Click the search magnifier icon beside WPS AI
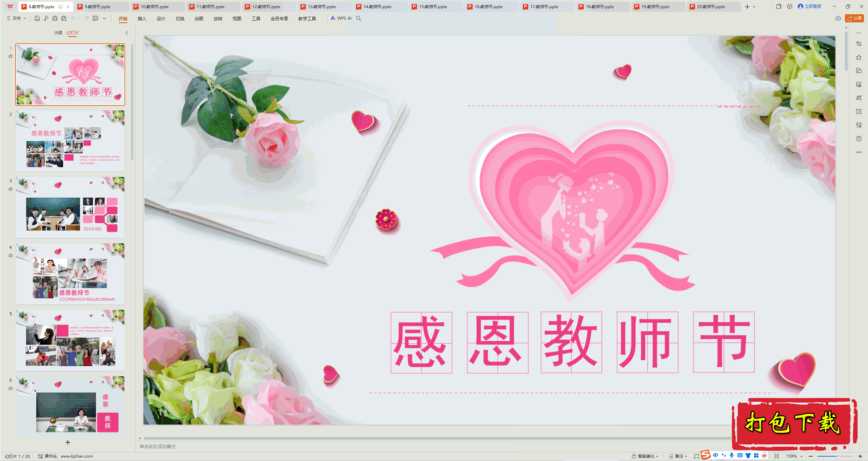 (359, 18)
